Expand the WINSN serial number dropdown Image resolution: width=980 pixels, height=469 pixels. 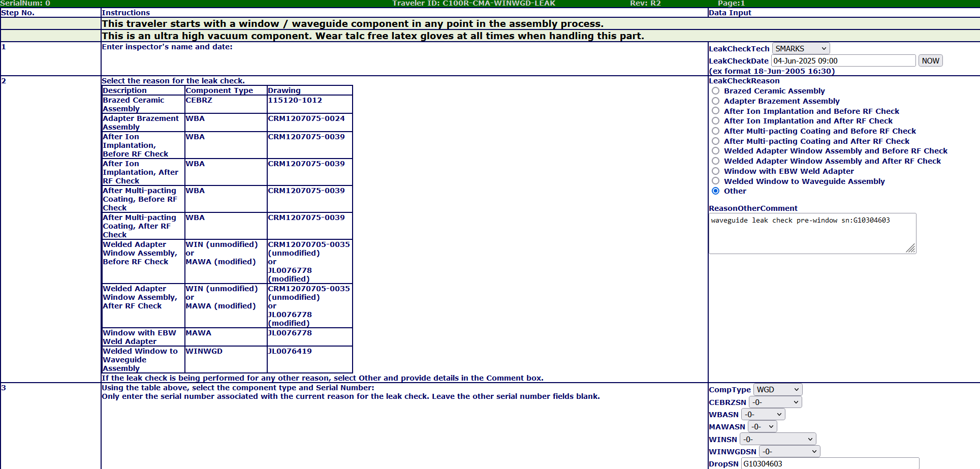click(778, 439)
